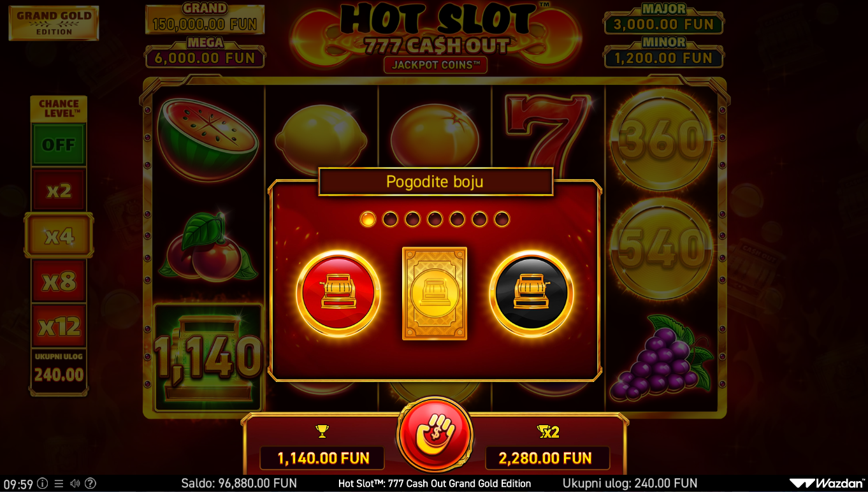
Task: Click the Grand Gold Edition badge
Action: (x=54, y=24)
